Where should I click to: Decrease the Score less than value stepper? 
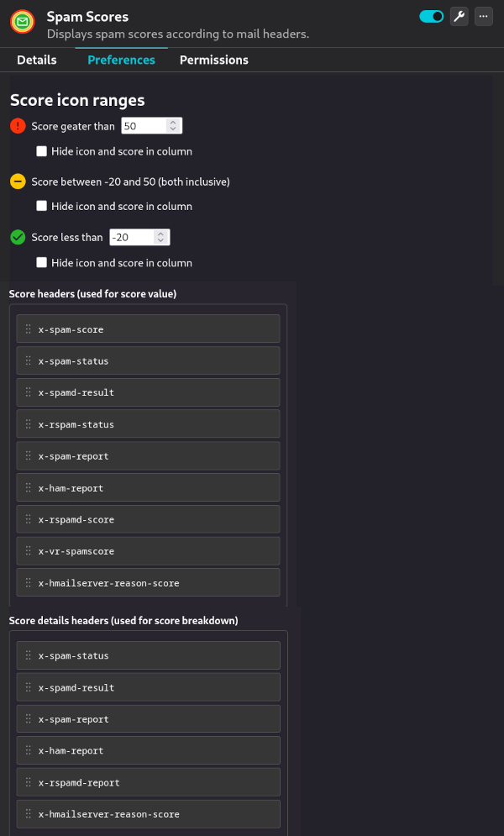coord(160,241)
